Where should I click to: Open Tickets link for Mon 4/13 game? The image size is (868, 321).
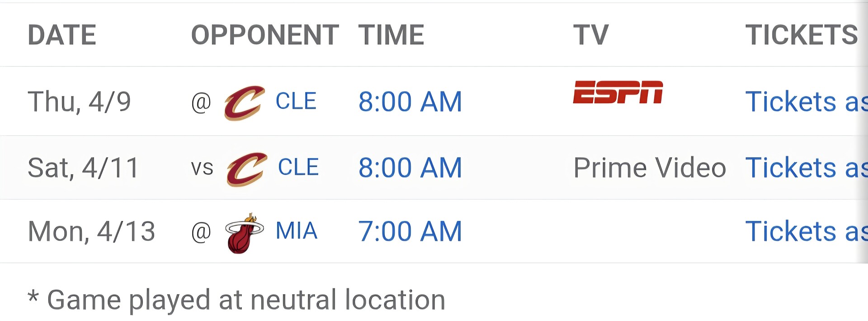coord(807,231)
